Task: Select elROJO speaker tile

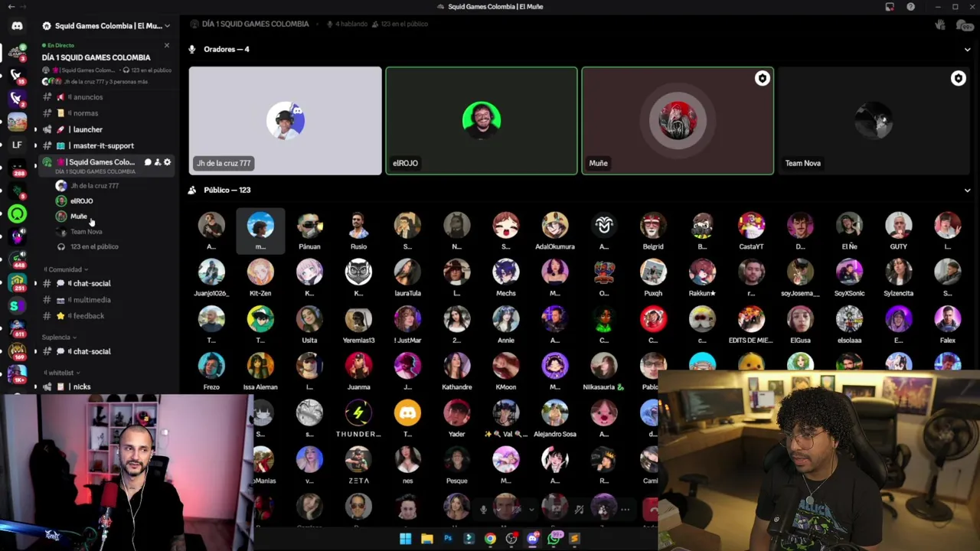Action: (x=482, y=121)
